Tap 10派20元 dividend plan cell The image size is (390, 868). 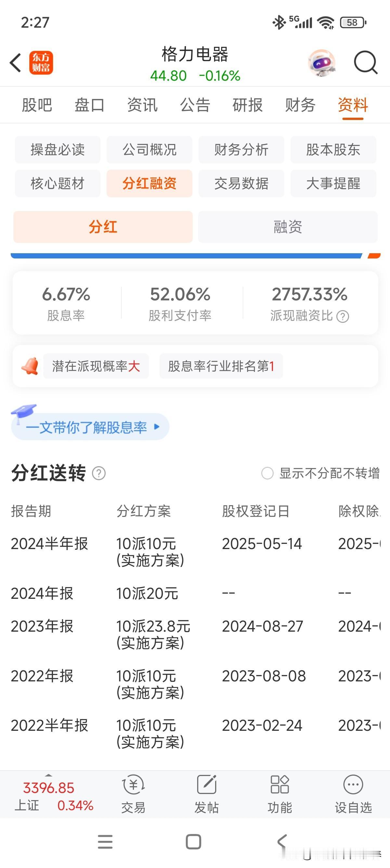click(x=147, y=593)
